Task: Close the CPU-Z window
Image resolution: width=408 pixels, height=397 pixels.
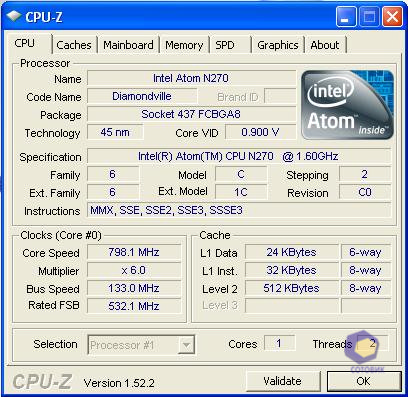Action: point(392,16)
